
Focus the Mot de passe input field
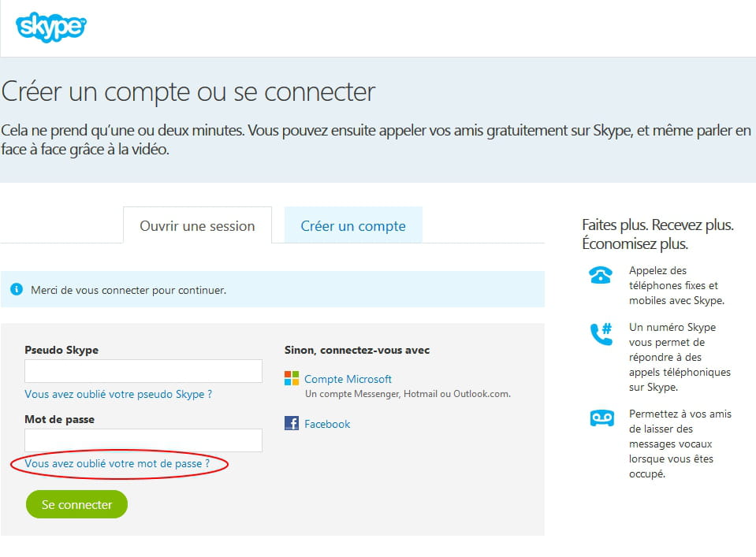click(143, 440)
